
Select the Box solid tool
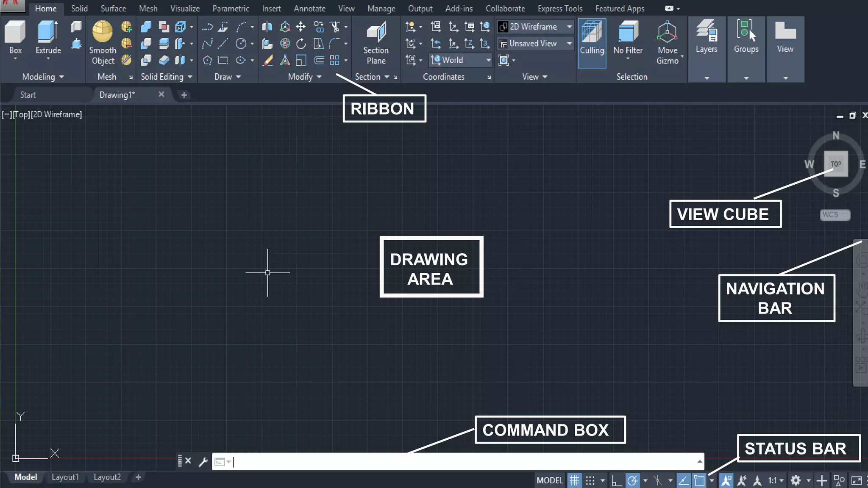(x=15, y=38)
